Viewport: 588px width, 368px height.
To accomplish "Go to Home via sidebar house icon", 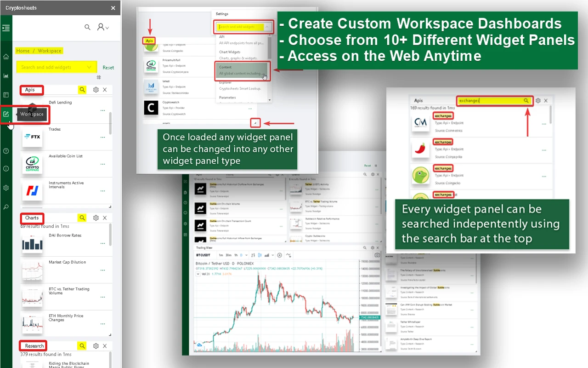I will [x=6, y=57].
